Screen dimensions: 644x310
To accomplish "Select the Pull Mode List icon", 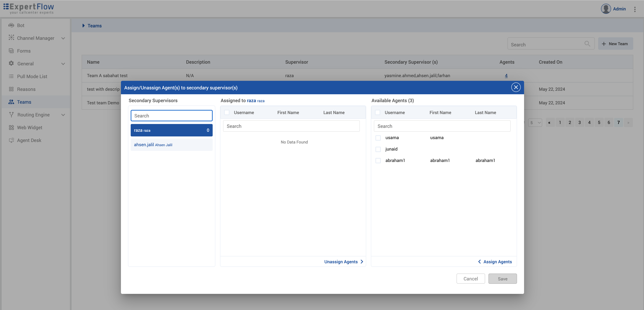I will point(11,76).
